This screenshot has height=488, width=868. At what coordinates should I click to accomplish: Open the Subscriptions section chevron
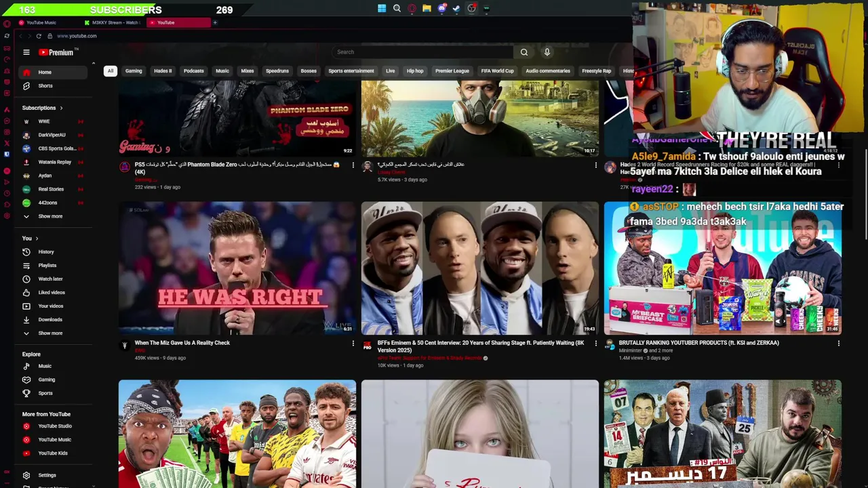(61, 108)
